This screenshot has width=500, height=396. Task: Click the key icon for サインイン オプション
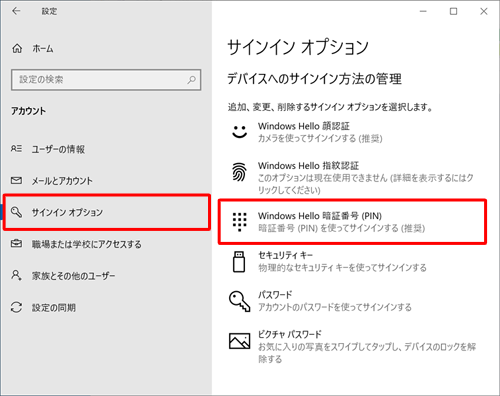point(16,212)
